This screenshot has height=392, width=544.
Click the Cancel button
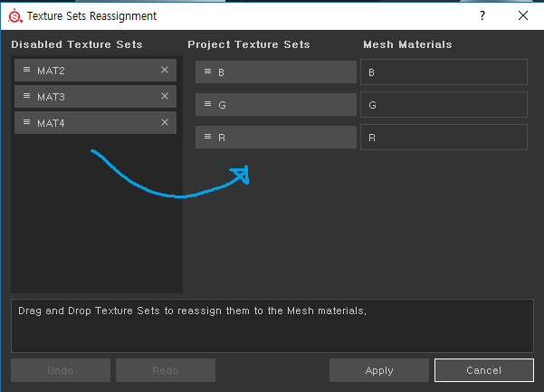coord(484,370)
